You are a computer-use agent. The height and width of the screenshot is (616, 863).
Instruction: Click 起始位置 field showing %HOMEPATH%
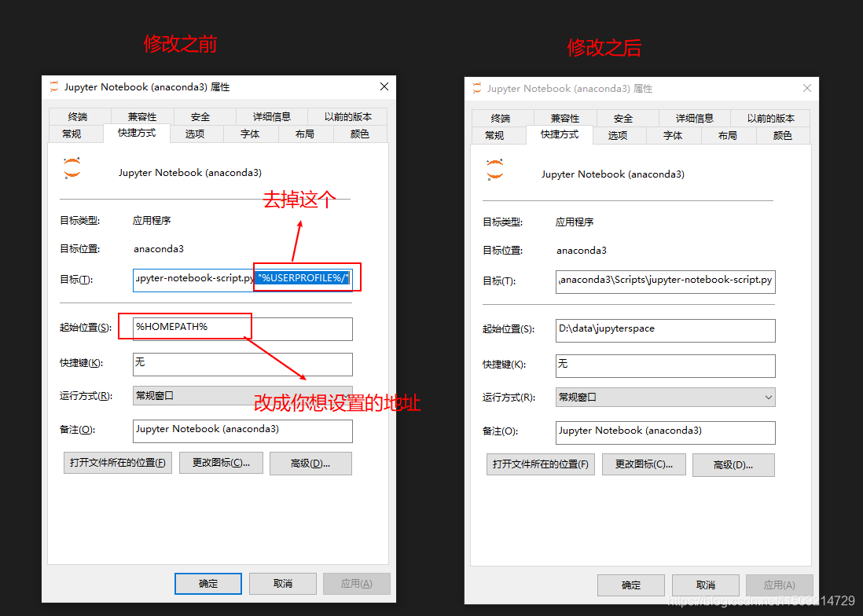pyautogui.click(x=243, y=329)
